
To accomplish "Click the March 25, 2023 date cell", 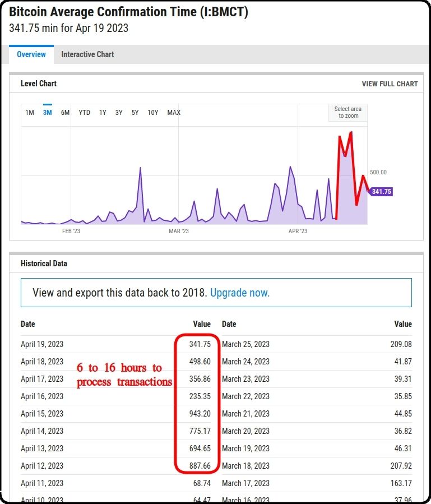I will pos(245,344).
